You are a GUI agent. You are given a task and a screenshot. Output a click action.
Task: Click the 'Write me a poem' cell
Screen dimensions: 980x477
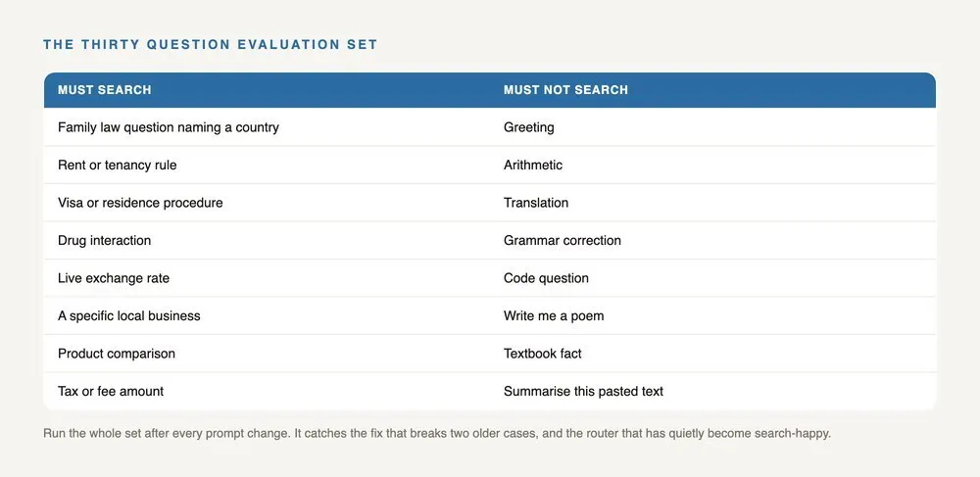pos(713,316)
